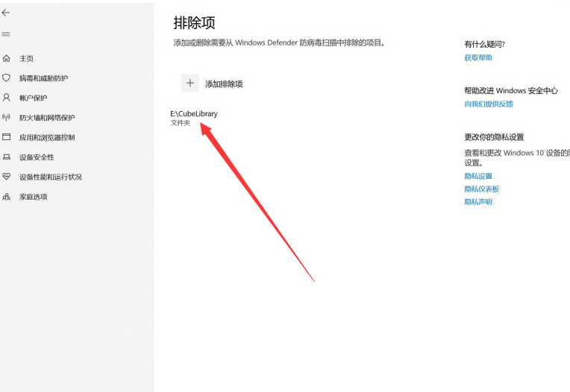Click 帮助改进 Windows 安全中心 heading
This screenshot has height=392, width=570.
(x=511, y=90)
